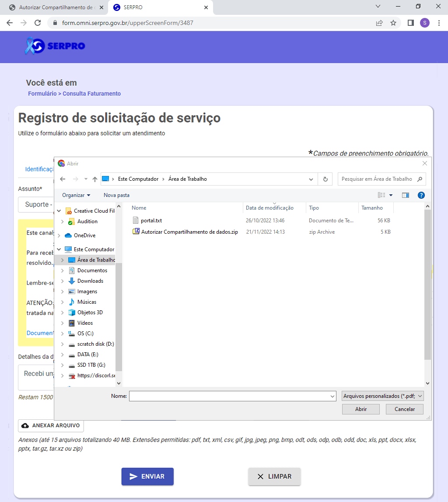This screenshot has height=502, width=448.
Task: Click the Abrir button
Action: pyautogui.click(x=361, y=409)
